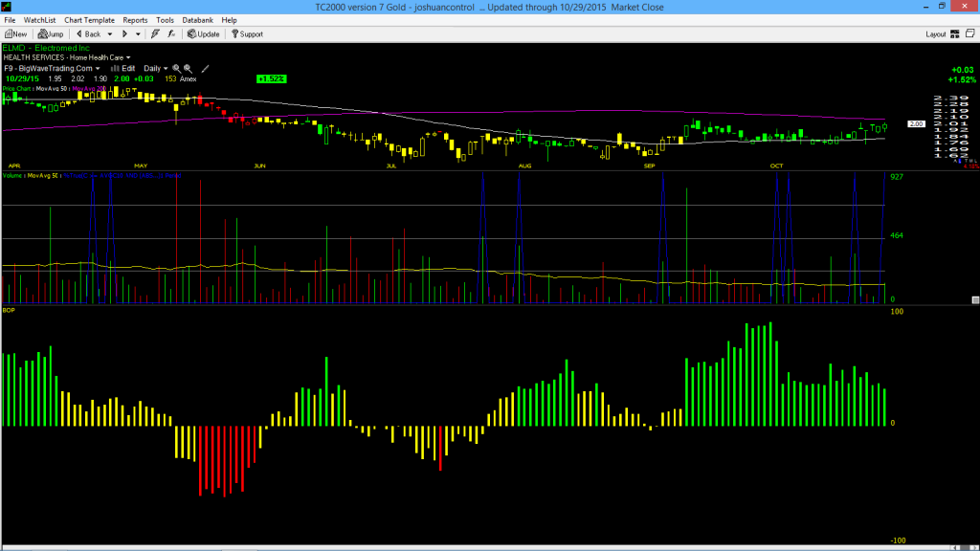This screenshot has width=980, height=551.
Task: Open the WatchList menu
Action: (x=39, y=20)
